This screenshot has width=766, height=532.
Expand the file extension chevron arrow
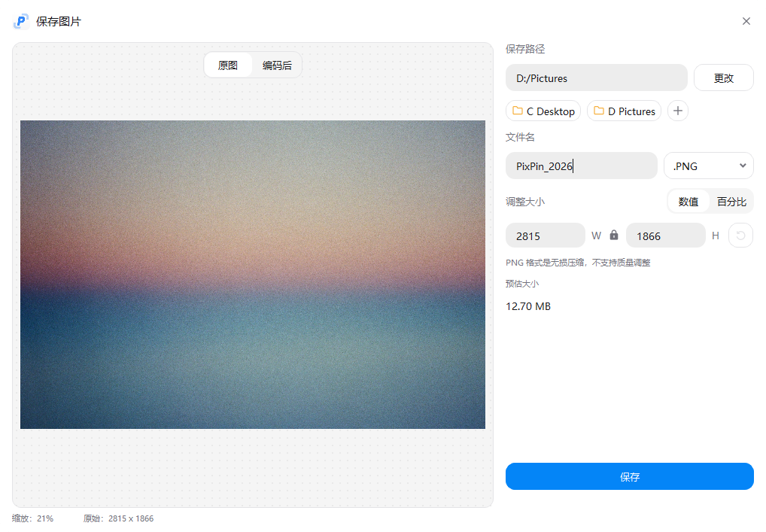click(744, 166)
